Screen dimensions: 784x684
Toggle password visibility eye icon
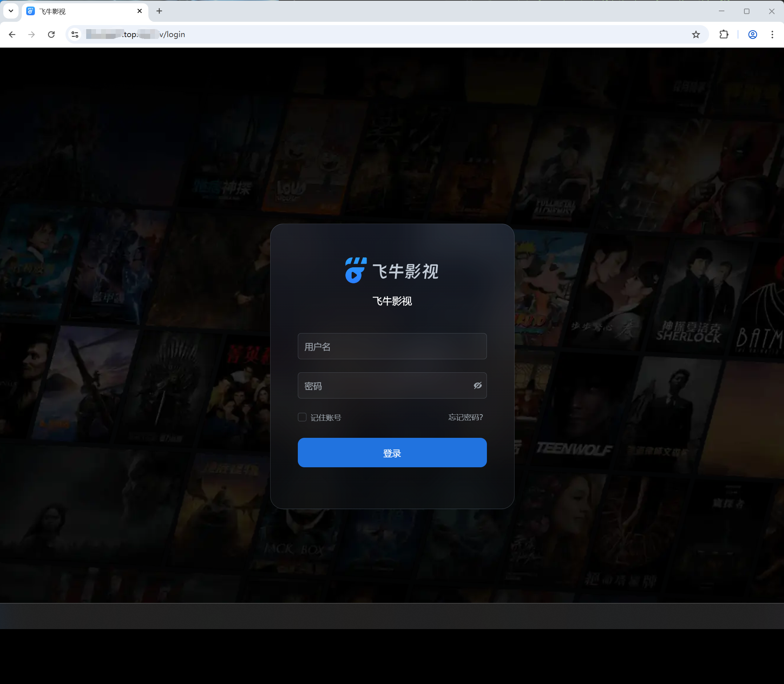point(477,385)
